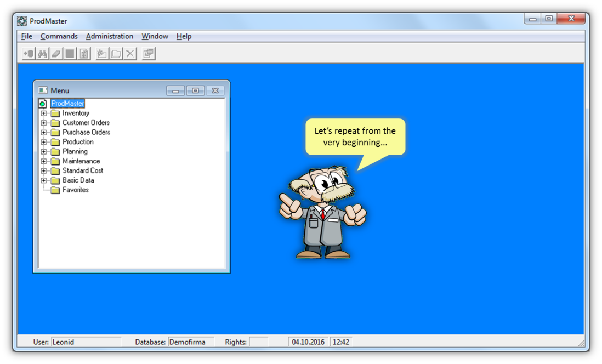
Task: Click the User field showing Leonid
Action: pos(86,342)
